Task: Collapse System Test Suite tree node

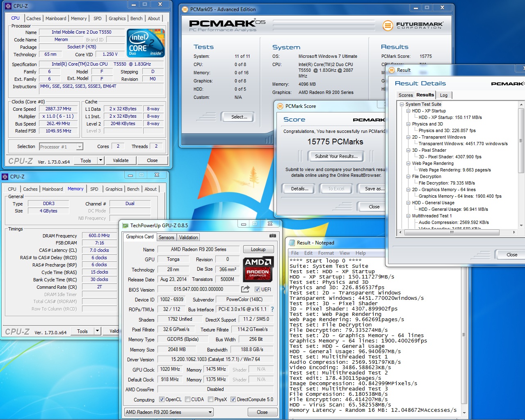Action: [x=402, y=104]
